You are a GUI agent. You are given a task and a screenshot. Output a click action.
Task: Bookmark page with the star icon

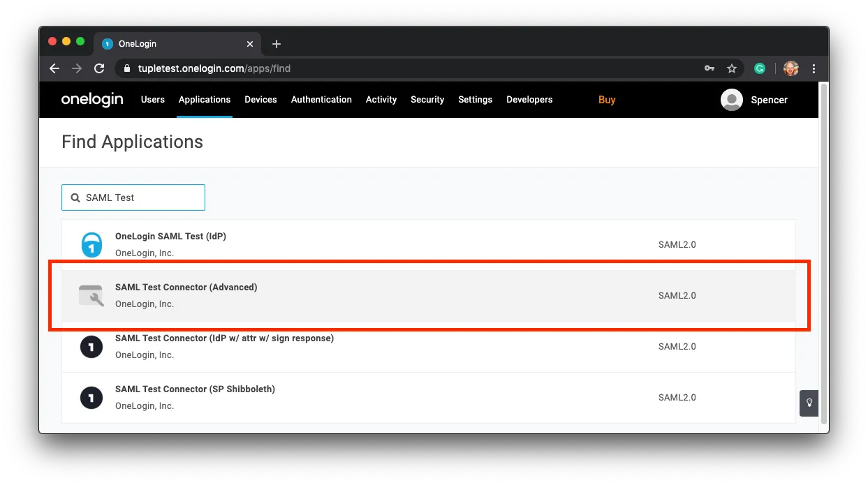(732, 68)
